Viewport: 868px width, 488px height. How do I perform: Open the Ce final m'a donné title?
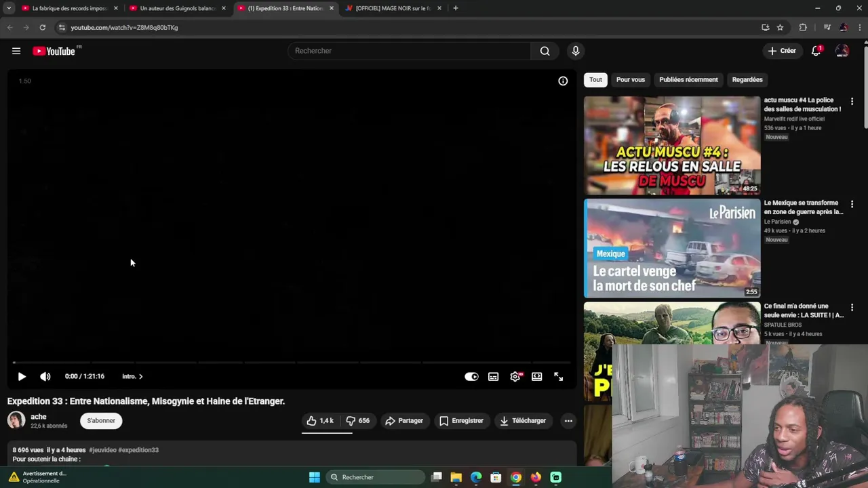pyautogui.click(x=804, y=310)
